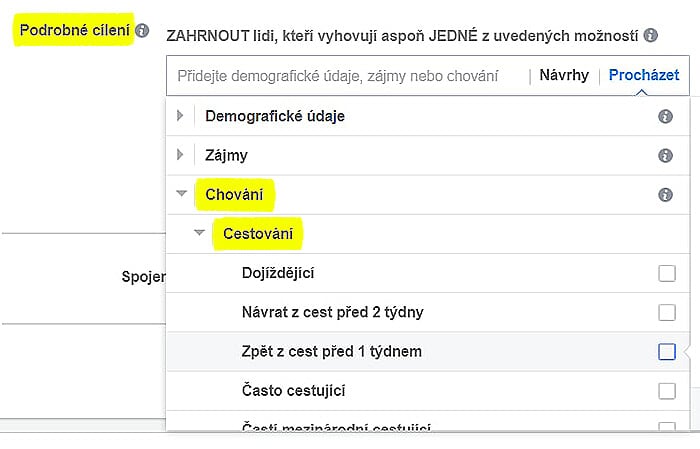Expand the Zájmy category arrow
Image resolution: width=700 pixels, height=449 pixels.
(x=180, y=155)
